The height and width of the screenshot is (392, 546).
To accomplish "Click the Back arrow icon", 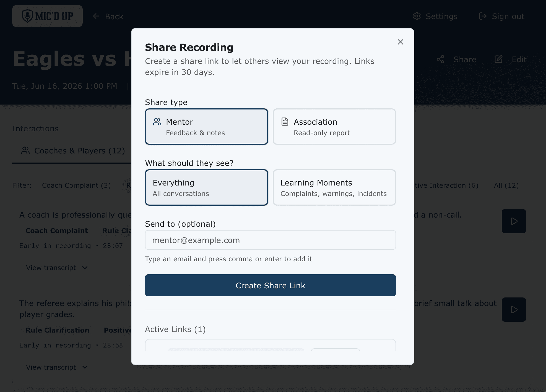I will (x=96, y=16).
